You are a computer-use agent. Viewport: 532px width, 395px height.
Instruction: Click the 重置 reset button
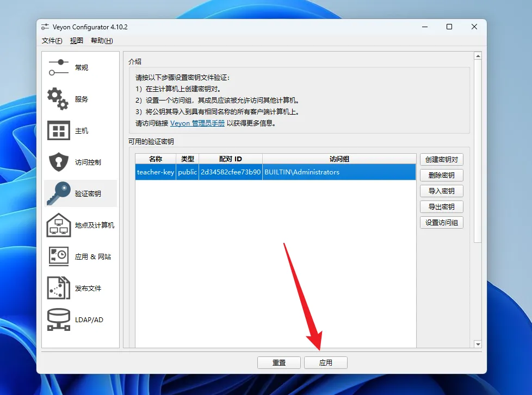(279, 362)
